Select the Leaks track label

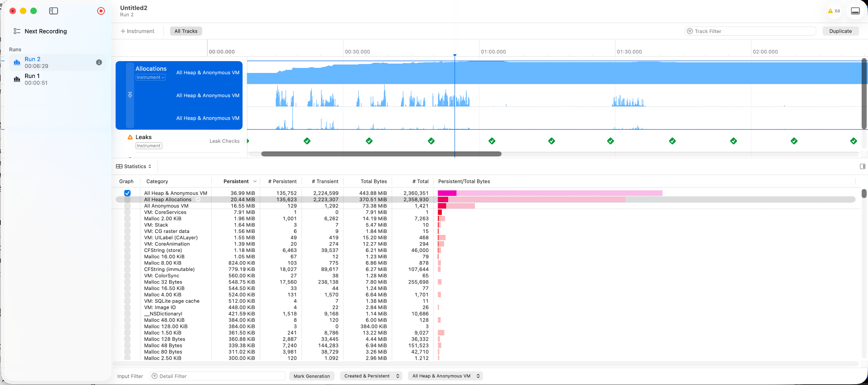pos(143,137)
